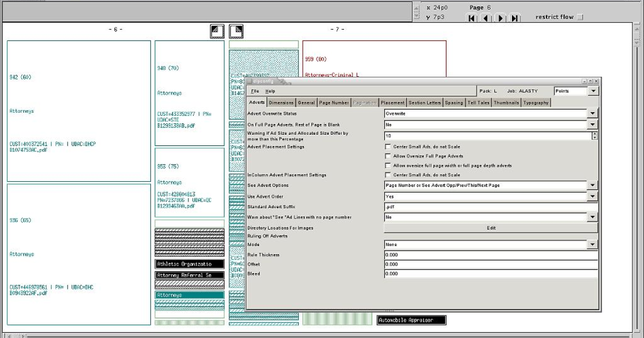Screen dimensions: 644x338
Task: Click the left page layout icon
Action: [x=217, y=32]
